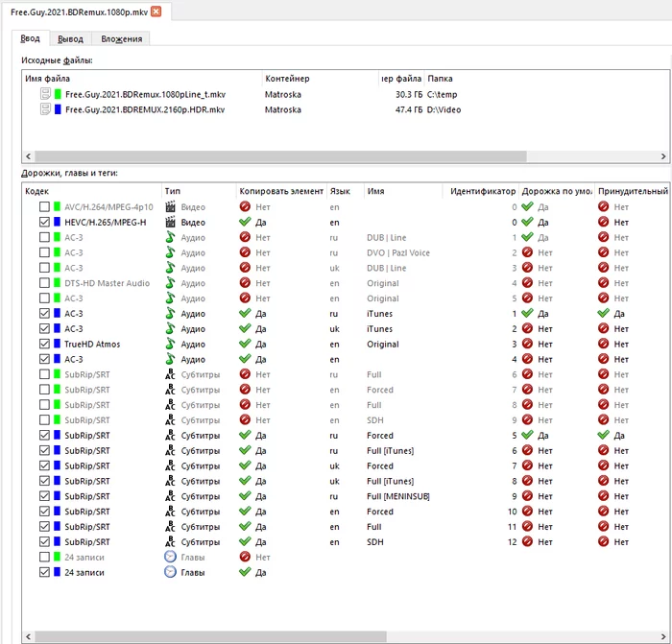This screenshot has width=672, height=644.
Task: Click default-track Нет icon for TrueHD Atmos
Action: [x=528, y=344]
